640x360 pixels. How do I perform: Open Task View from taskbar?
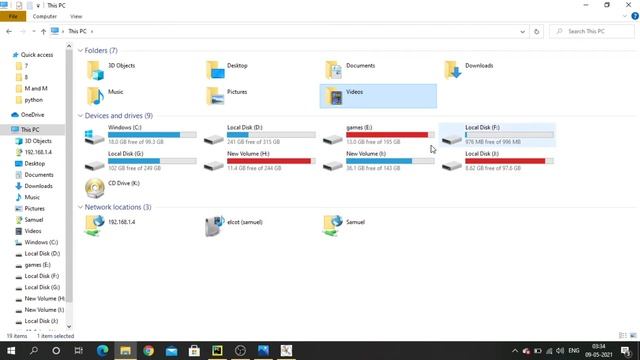click(79, 351)
